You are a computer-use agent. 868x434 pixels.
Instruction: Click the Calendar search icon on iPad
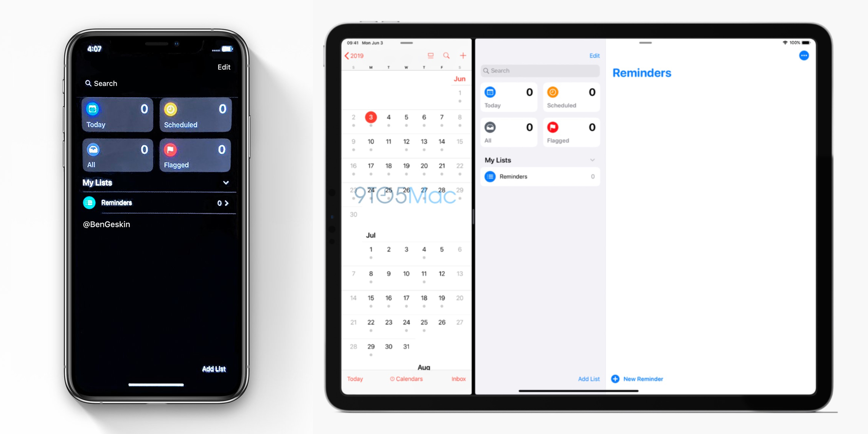click(446, 55)
